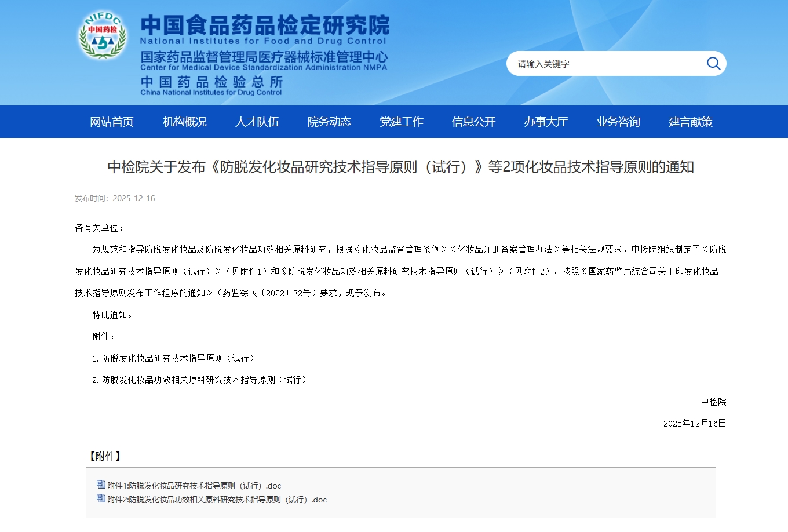The width and height of the screenshot is (788, 532).
Task: Click the 国家药品监督管理局医疗器械标准管理中心 heading
Action: [x=264, y=57]
